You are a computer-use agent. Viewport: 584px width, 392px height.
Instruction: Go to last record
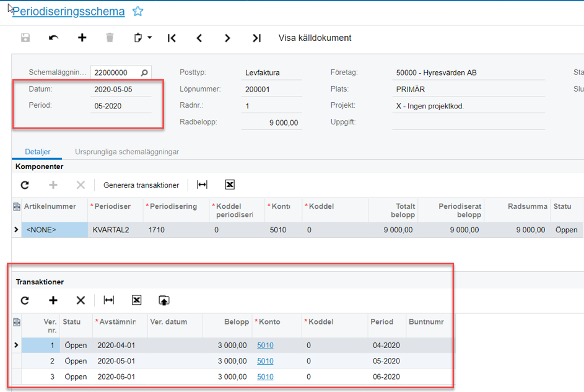[x=256, y=38]
